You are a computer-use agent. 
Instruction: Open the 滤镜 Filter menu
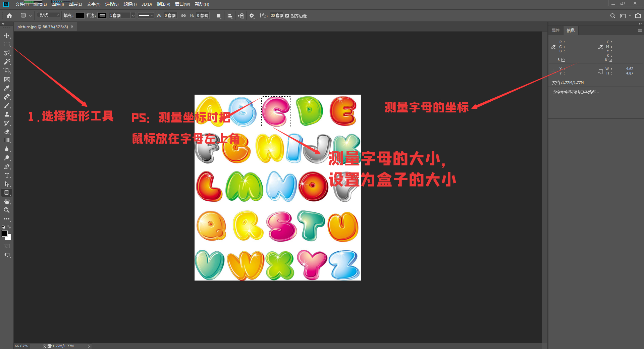[130, 4]
